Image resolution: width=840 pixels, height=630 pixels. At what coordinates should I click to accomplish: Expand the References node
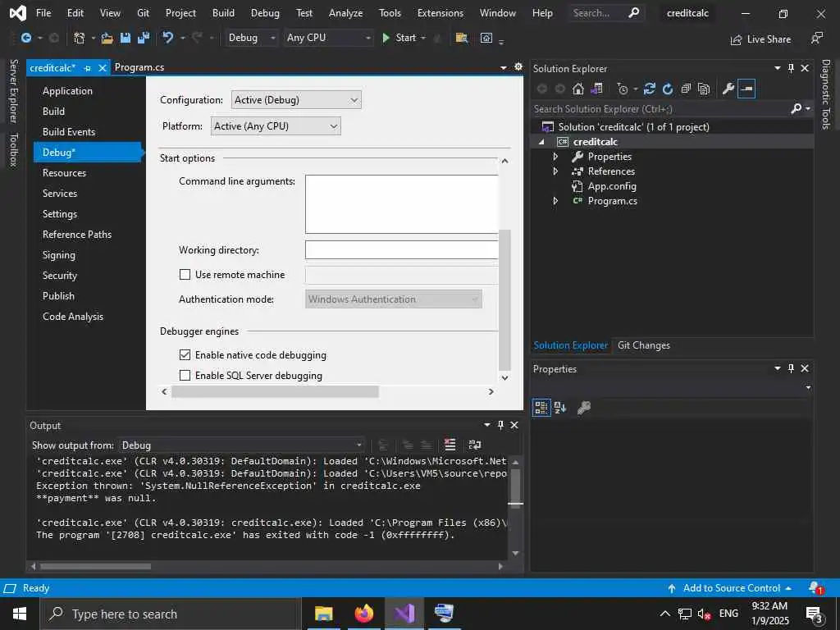555,171
